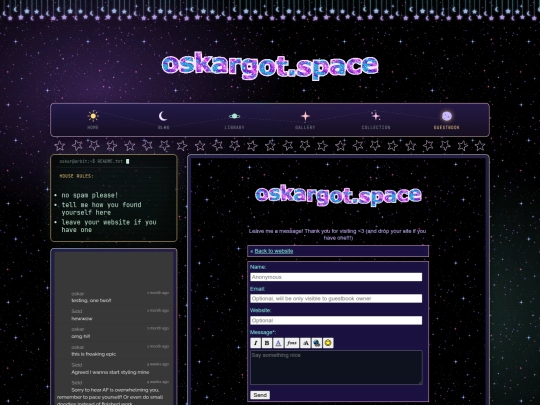Open the Library page via the planet icon
This screenshot has width=540, height=405.
coord(235,116)
